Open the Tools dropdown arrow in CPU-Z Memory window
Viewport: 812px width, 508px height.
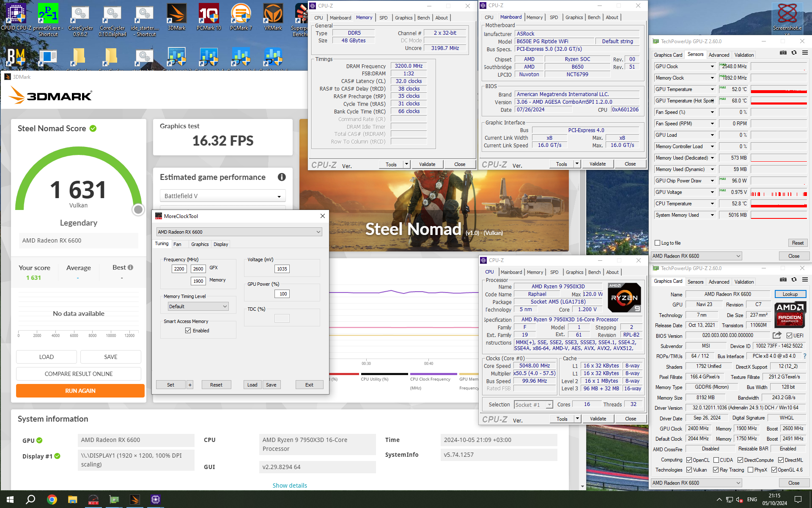(406, 164)
